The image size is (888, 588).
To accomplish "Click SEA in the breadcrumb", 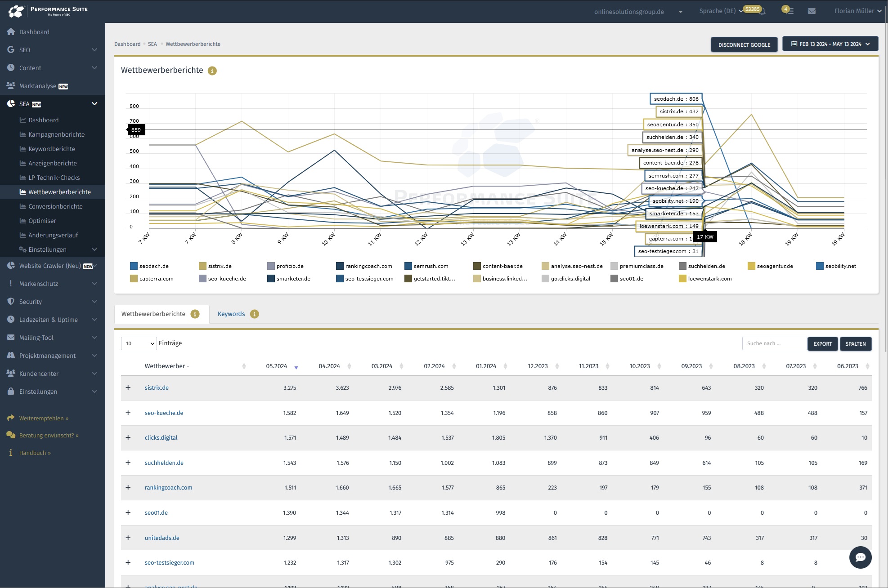I will (152, 44).
